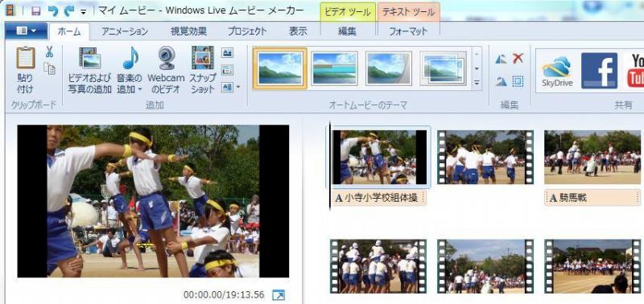Viewport: 644px width, 304px height.
Task: Select the second AutoMovie theme thumbnail
Action: tap(334, 68)
